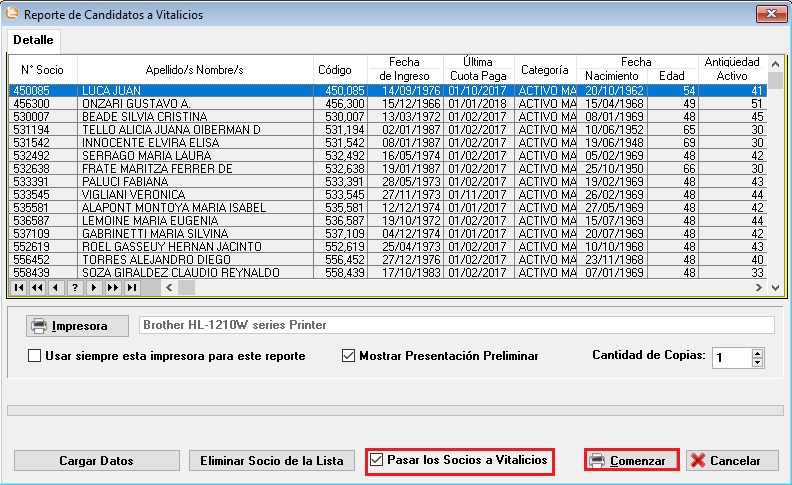The width and height of the screenshot is (792, 485).
Task: Click the Impresora button to choose printer
Action: (x=70, y=325)
